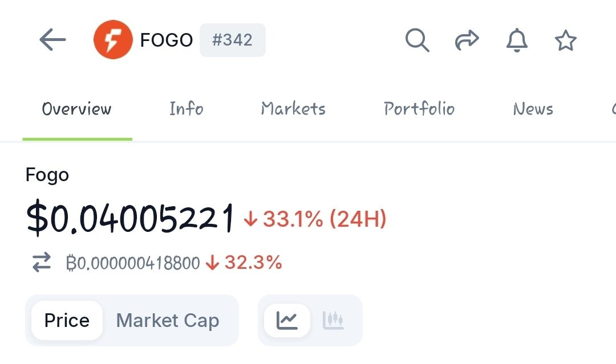616x364 pixels.
Task: View the News tab
Action: click(533, 109)
